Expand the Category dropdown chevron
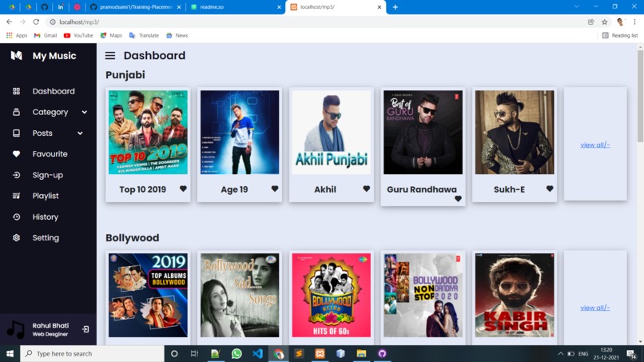The height and width of the screenshot is (362, 644). [x=84, y=112]
